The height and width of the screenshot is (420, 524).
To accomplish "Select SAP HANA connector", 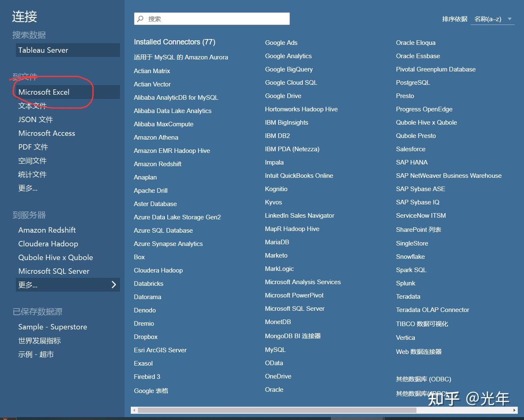I will (x=411, y=162).
